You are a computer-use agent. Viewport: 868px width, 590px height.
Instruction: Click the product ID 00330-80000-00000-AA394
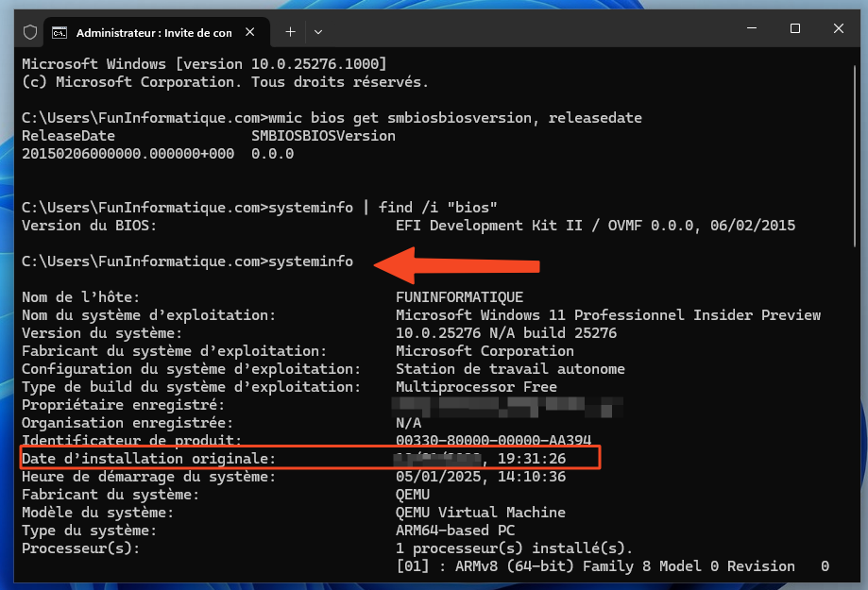pos(494,441)
